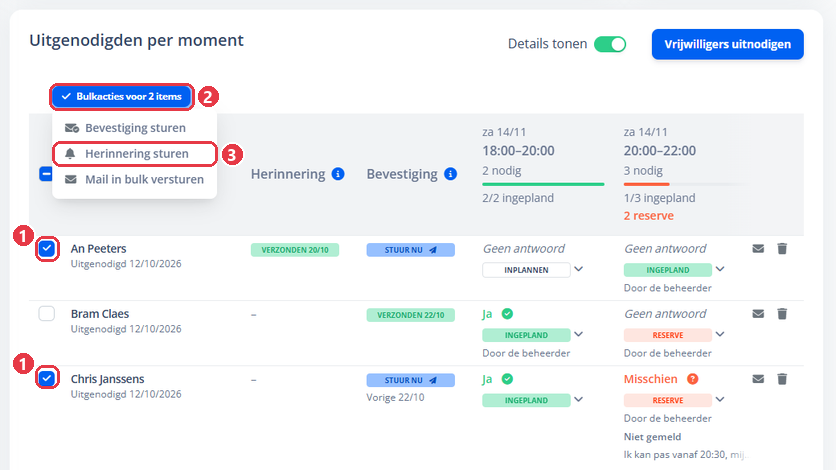Click INGEPLAND badge in Chris Janssens row
Screen dimensions: 836x470
point(526,400)
